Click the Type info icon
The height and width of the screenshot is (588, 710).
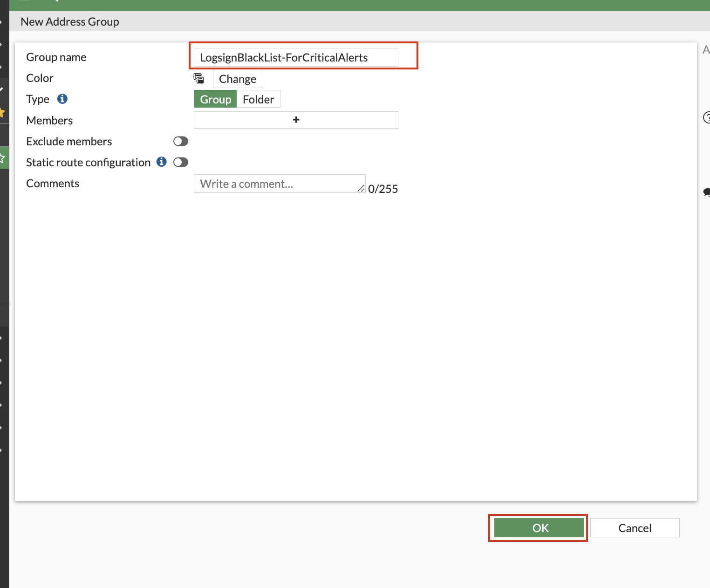(x=62, y=99)
